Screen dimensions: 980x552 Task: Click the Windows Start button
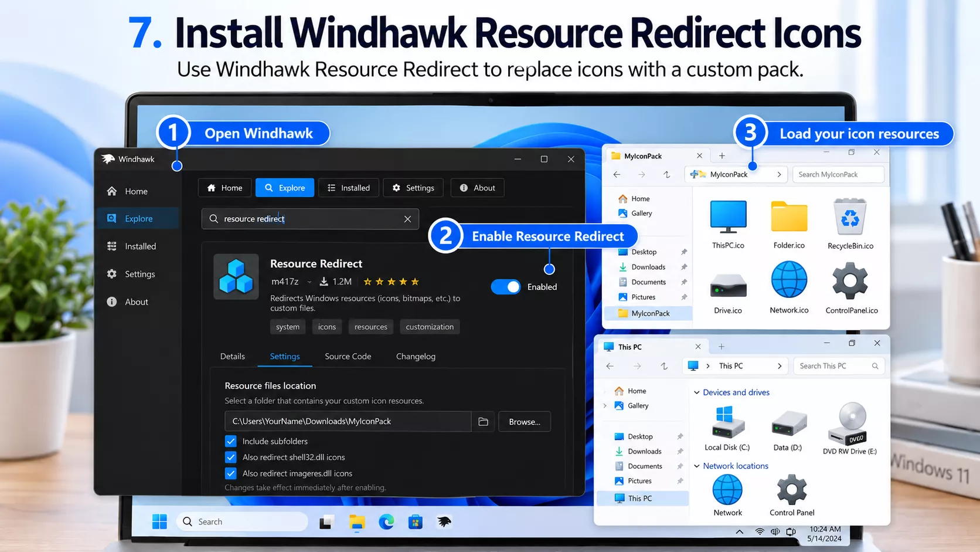pyautogui.click(x=159, y=521)
